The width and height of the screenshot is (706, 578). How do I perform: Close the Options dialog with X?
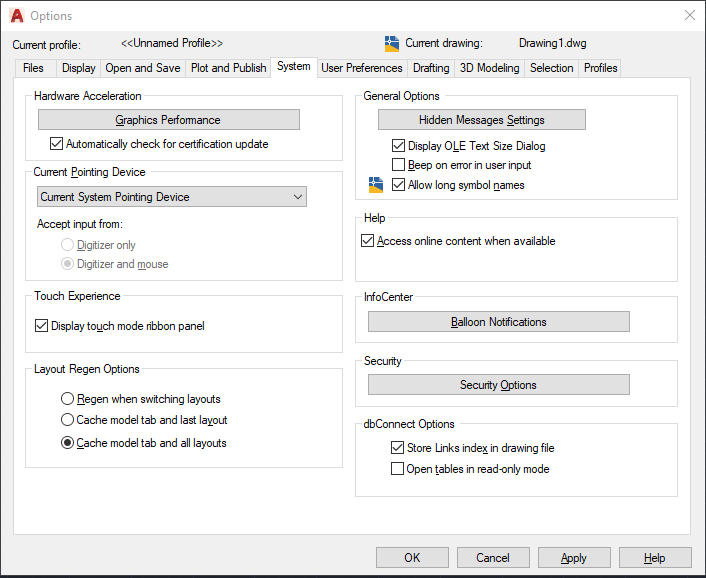689,16
